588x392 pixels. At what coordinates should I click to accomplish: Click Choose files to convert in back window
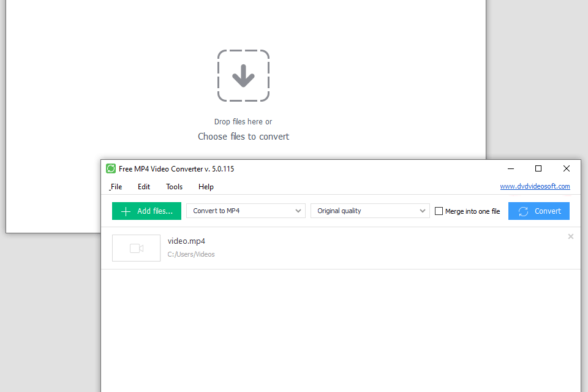tap(243, 137)
